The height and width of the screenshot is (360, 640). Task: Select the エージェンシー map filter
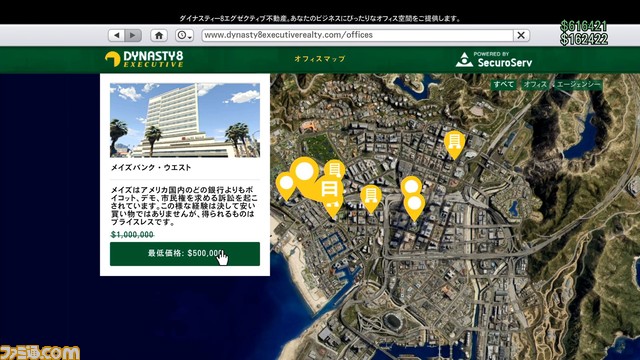pos(578,84)
